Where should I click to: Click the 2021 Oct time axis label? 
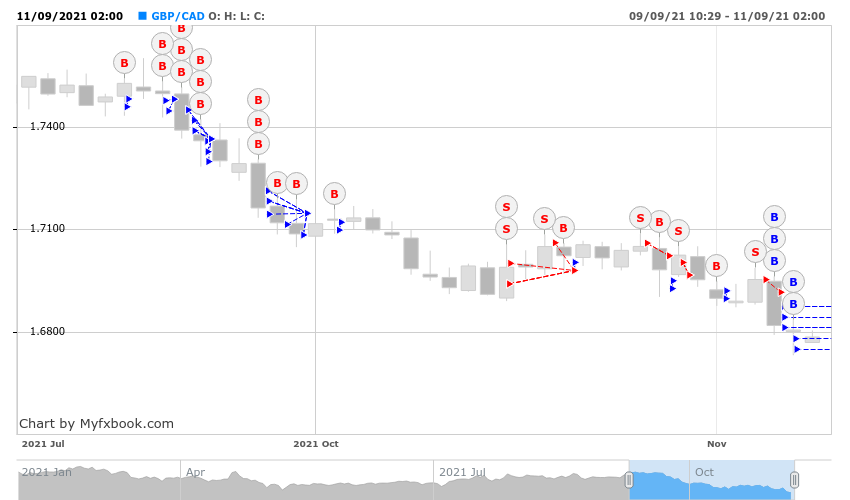point(315,444)
